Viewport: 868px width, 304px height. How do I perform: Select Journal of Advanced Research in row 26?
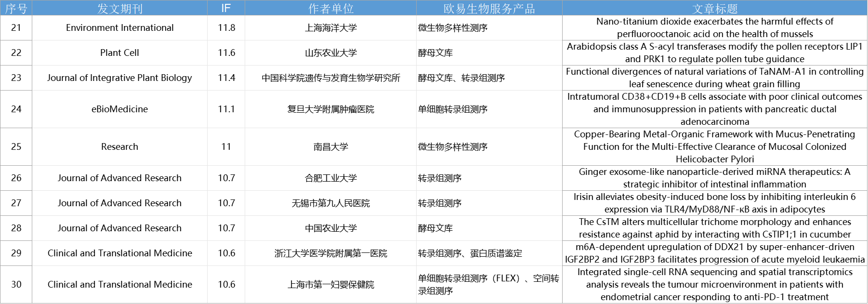pyautogui.click(x=119, y=178)
